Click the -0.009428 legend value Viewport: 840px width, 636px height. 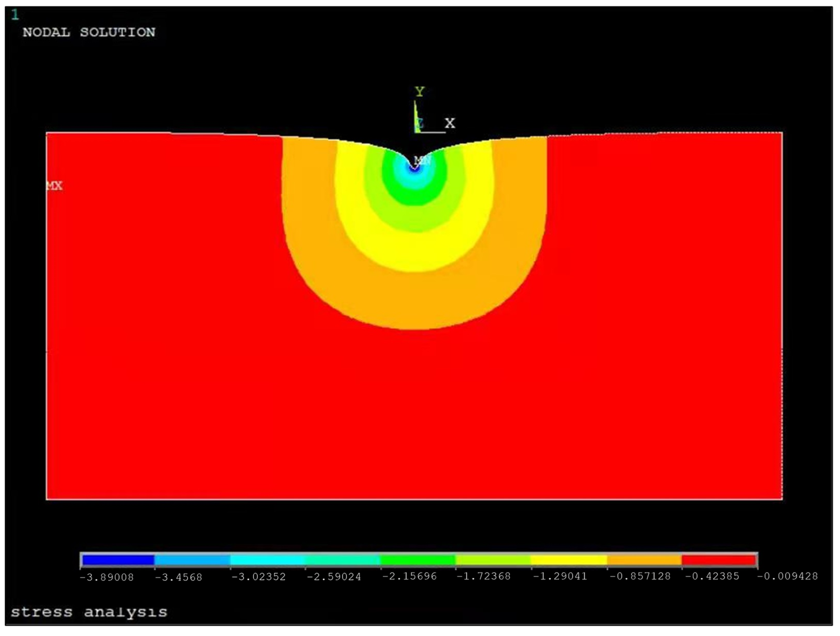[787, 576]
